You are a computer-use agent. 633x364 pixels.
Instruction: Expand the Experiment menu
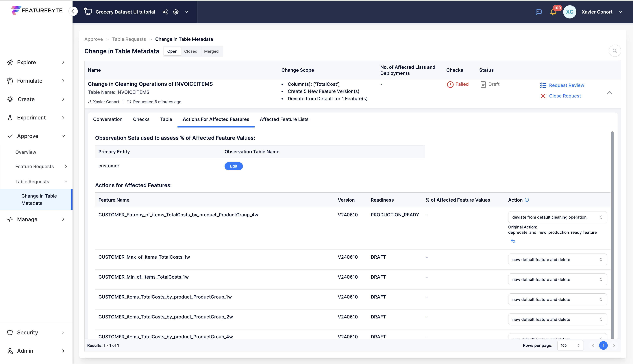pyautogui.click(x=63, y=117)
